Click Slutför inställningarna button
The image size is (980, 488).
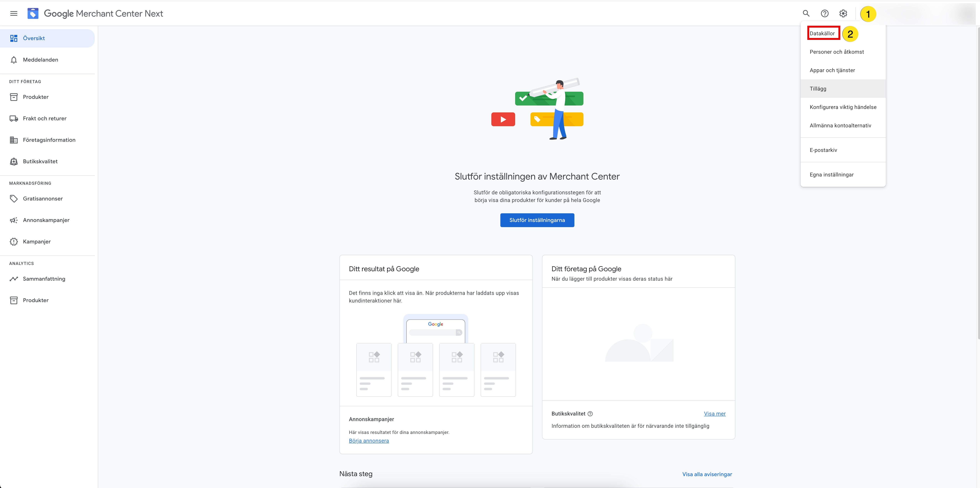(537, 220)
